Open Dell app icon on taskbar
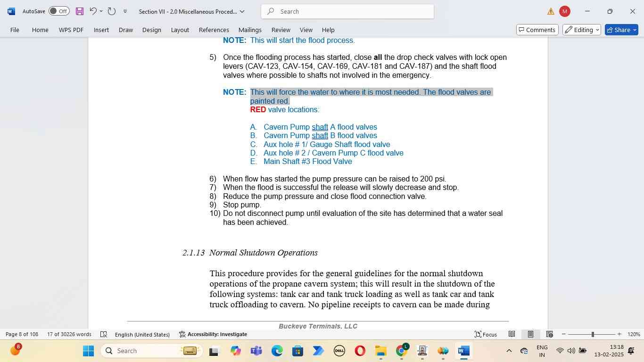644x362 pixels. tap(339, 351)
